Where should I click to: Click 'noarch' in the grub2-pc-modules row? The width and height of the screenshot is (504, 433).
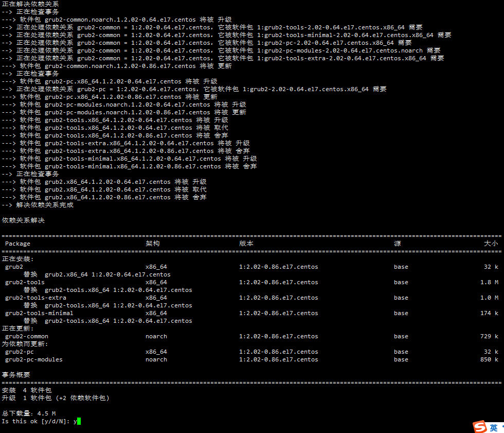point(156,359)
